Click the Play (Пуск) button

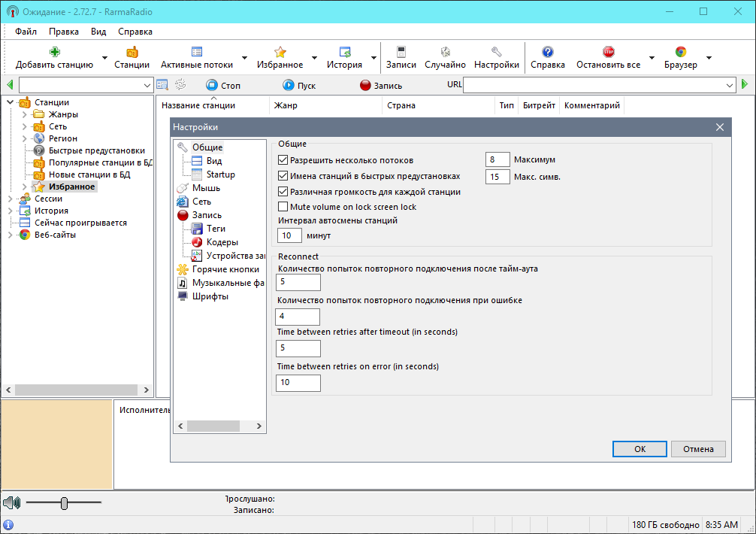click(x=299, y=86)
